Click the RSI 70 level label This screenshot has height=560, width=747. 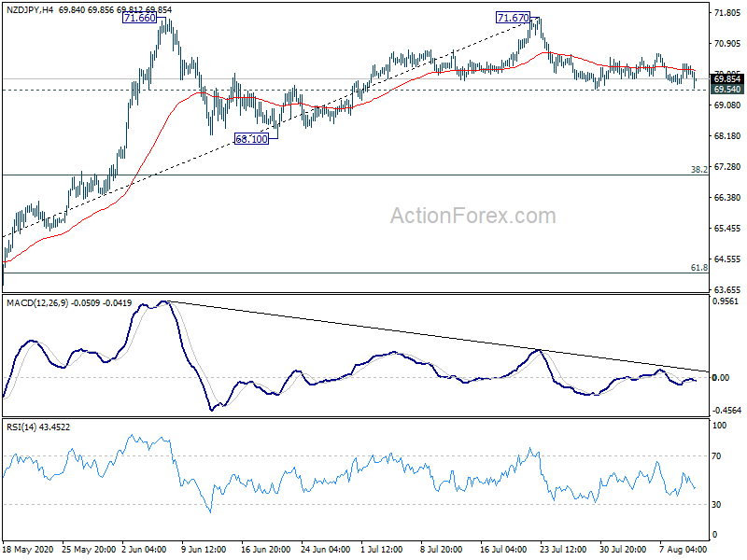716,456
